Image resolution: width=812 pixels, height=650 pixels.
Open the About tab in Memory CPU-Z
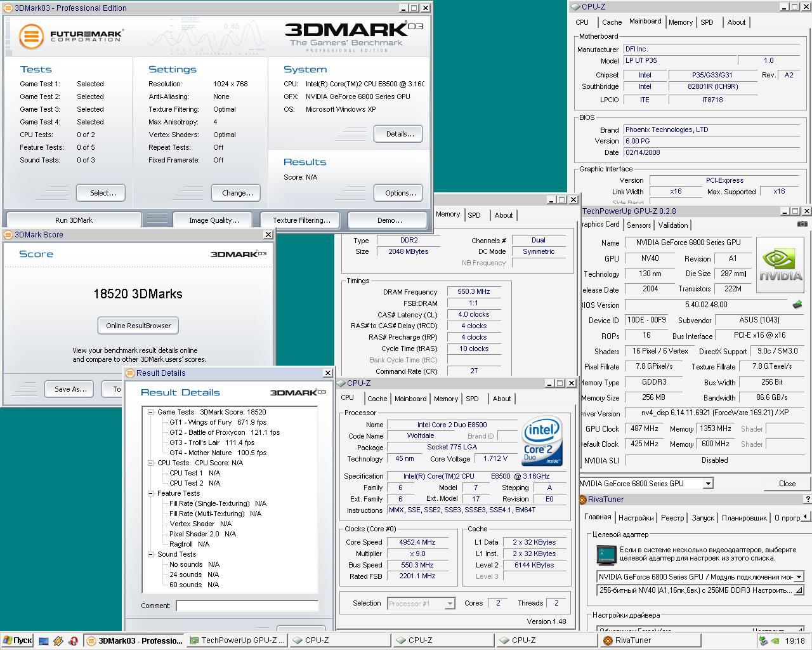(504, 215)
